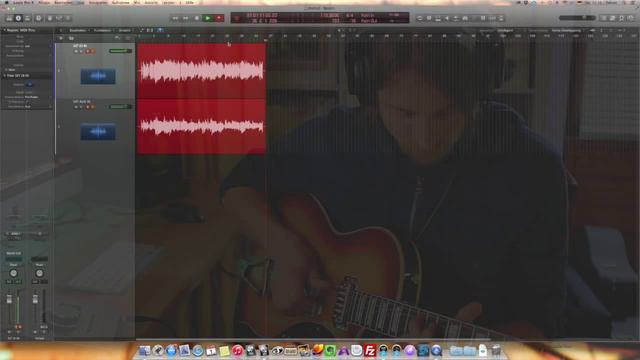Click the horizontal scrollbar below the tracks area
This screenshot has width=640, height=360.
click(x=313, y=339)
